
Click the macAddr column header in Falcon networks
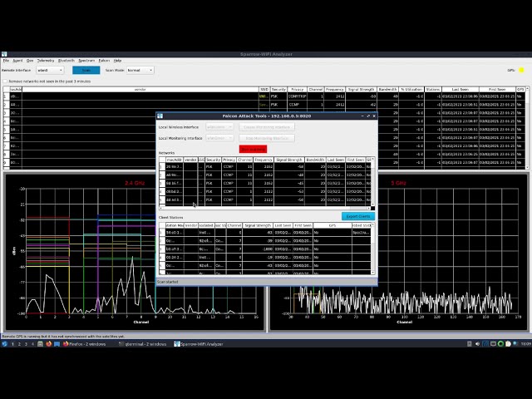(175, 160)
